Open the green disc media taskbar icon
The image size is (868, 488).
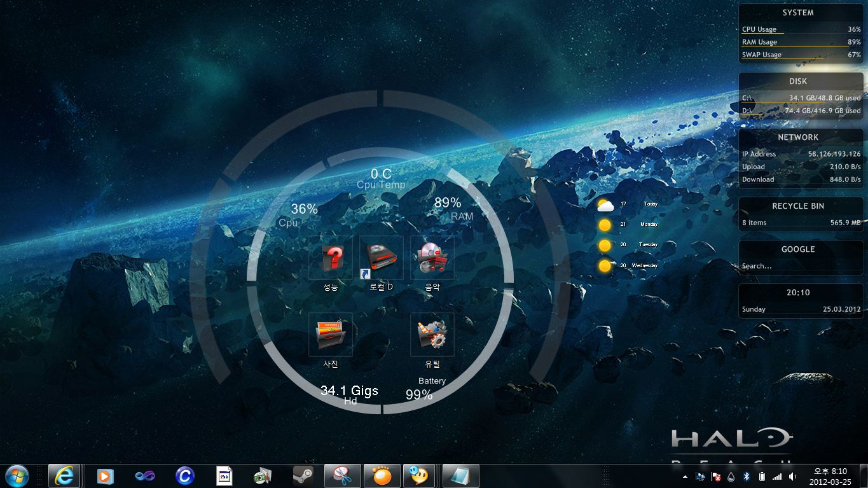(x=263, y=476)
